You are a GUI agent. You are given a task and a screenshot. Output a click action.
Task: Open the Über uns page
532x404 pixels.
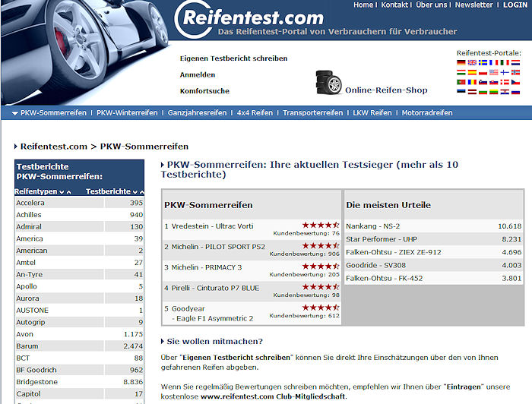point(431,5)
